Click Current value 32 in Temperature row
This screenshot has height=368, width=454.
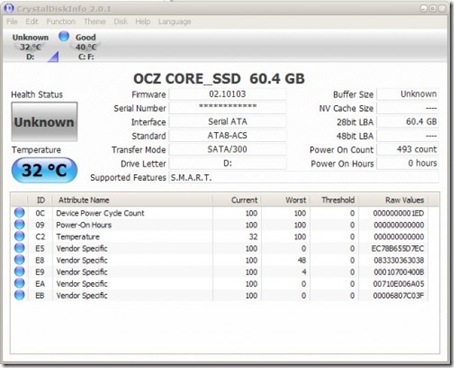click(253, 237)
